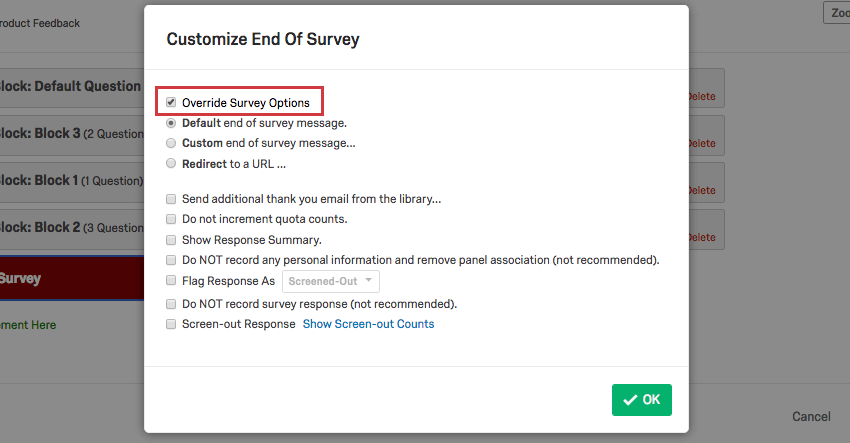Click Delete link for Default Question block
The image size is (850, 443).
[702, 97]
